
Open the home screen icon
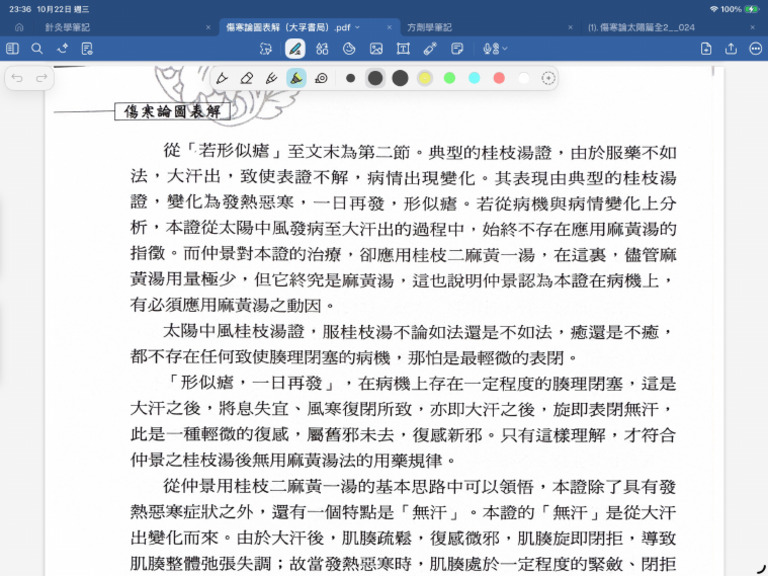(x=19, y=27)
